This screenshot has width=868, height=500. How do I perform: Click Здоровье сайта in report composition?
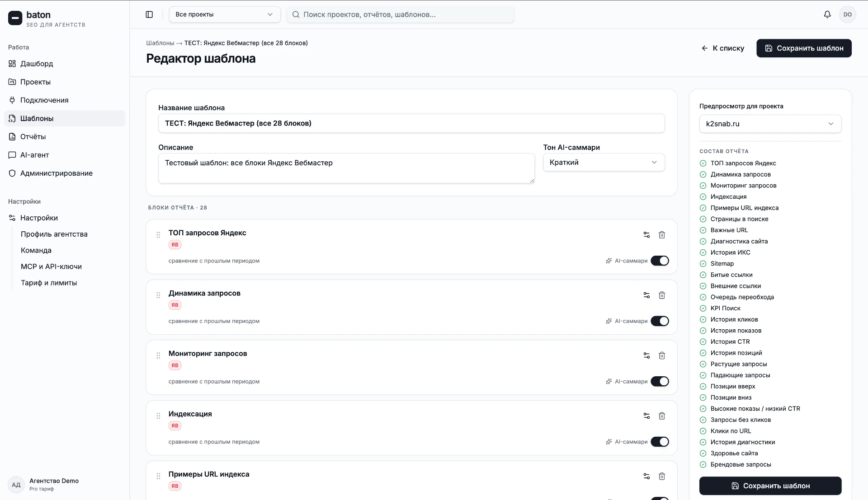point(734,453)
